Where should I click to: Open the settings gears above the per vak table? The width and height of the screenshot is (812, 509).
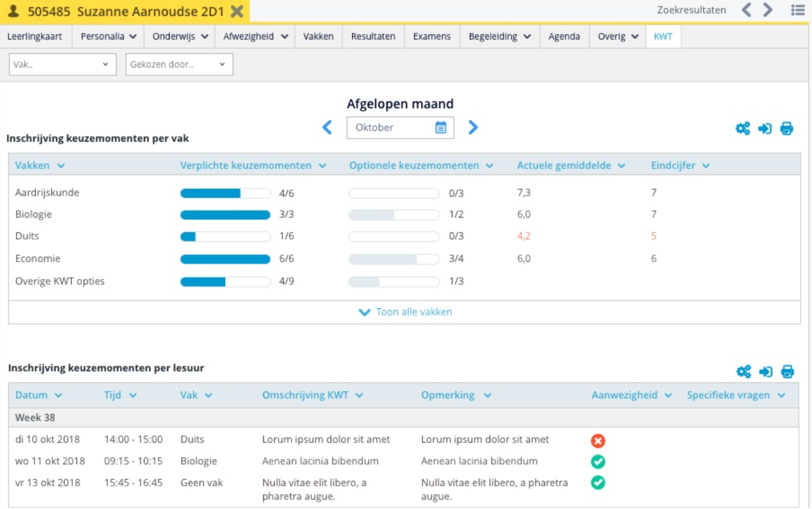pos(743,128)
